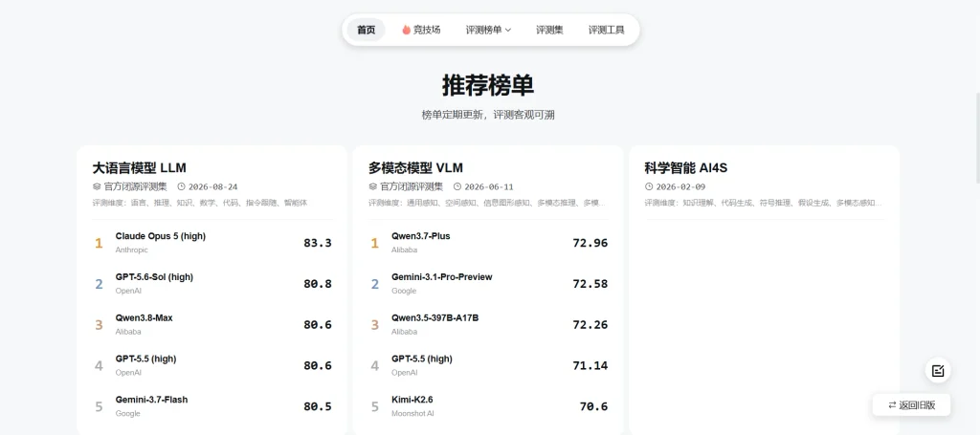Open the 首页 tab in the top navigation

367,30
